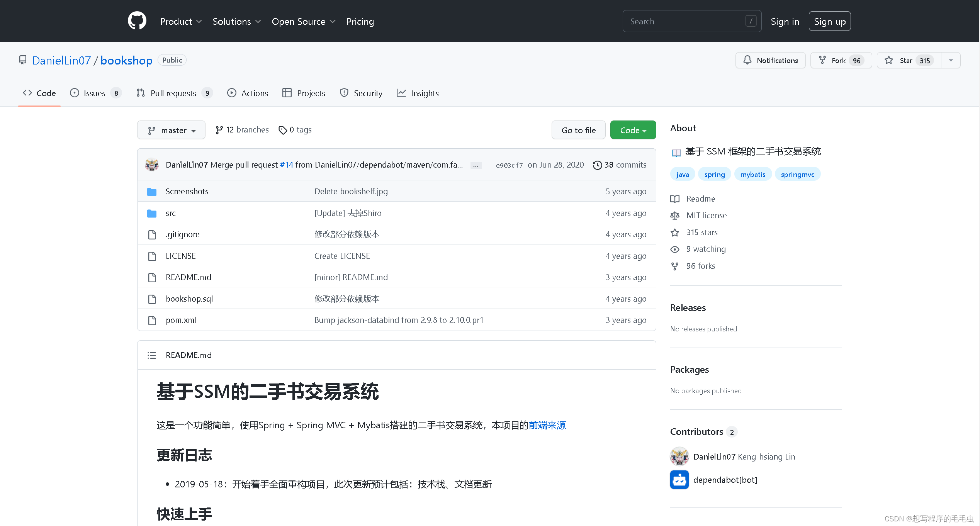Viewport: 980px width, 526px height.
Task: Click the pom.xml file icon
Action: 152,320
